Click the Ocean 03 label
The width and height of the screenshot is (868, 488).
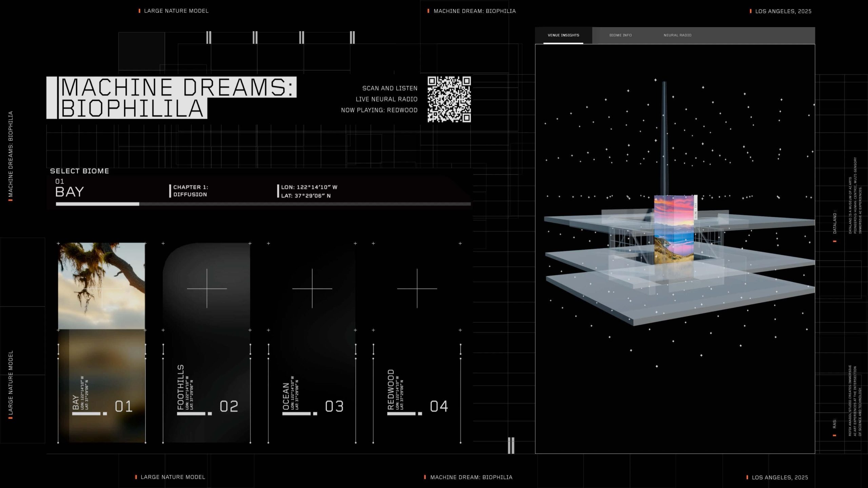pyautogui.click(x=334, y=406)
